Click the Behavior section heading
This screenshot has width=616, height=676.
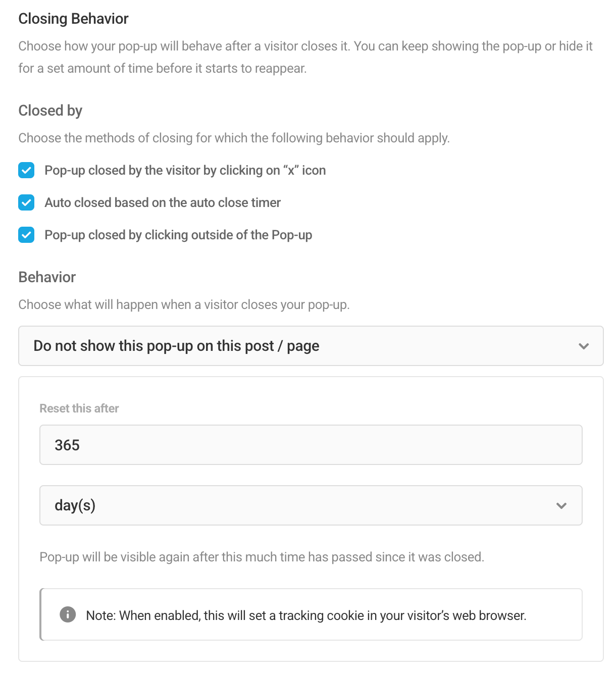tap(47, 277)
